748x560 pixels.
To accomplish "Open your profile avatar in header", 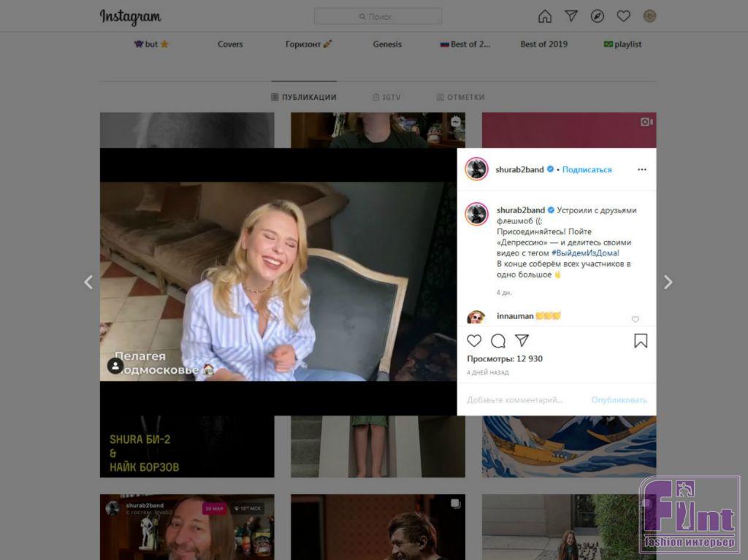I will point(649,16).
